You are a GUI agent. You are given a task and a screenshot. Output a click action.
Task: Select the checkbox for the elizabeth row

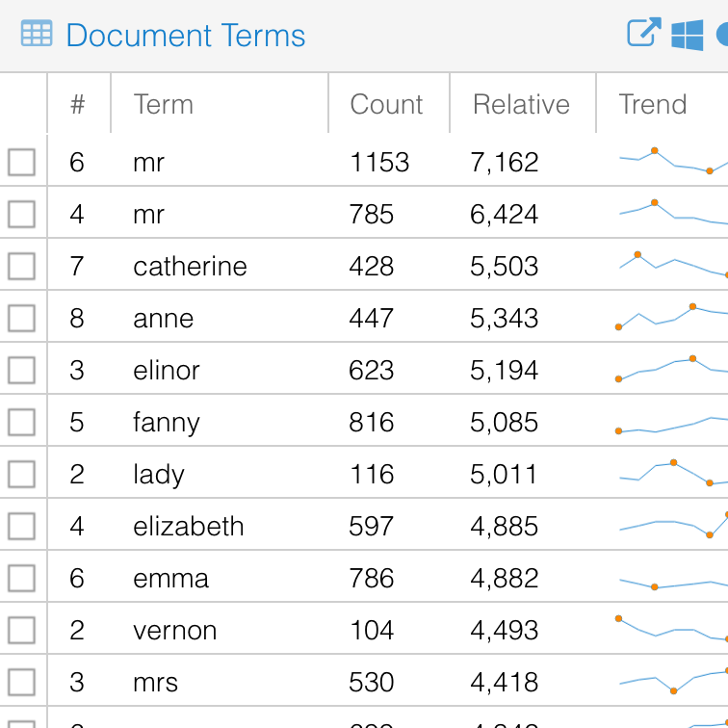(22, 526)
